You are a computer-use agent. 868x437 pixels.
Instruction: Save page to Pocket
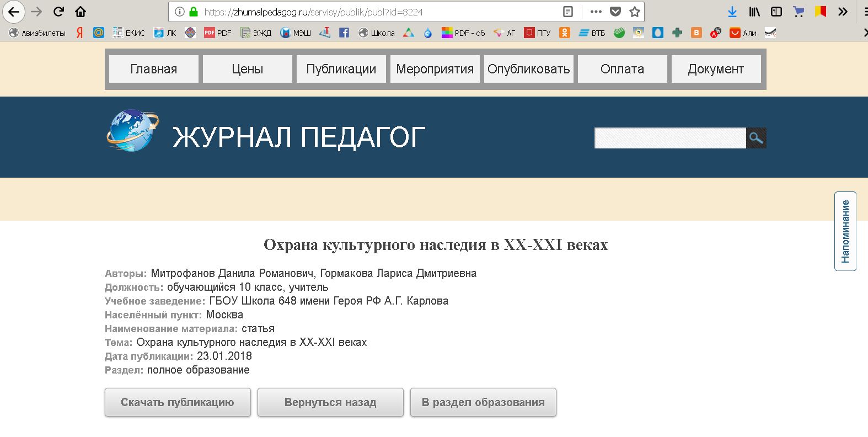[x=615, y=12]
